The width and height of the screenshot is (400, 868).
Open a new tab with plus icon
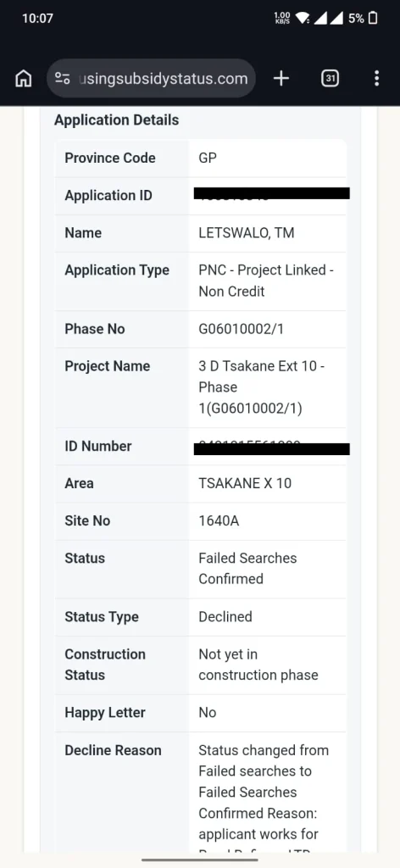(281, 79)
